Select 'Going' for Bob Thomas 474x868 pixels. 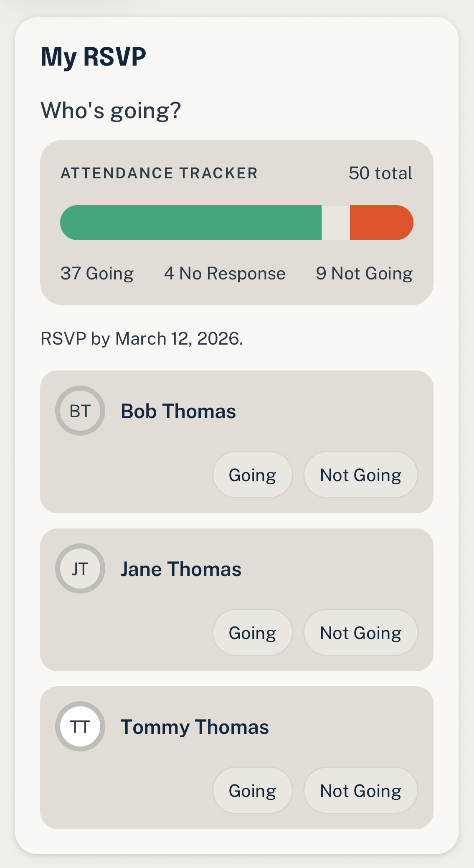[252, 475]
